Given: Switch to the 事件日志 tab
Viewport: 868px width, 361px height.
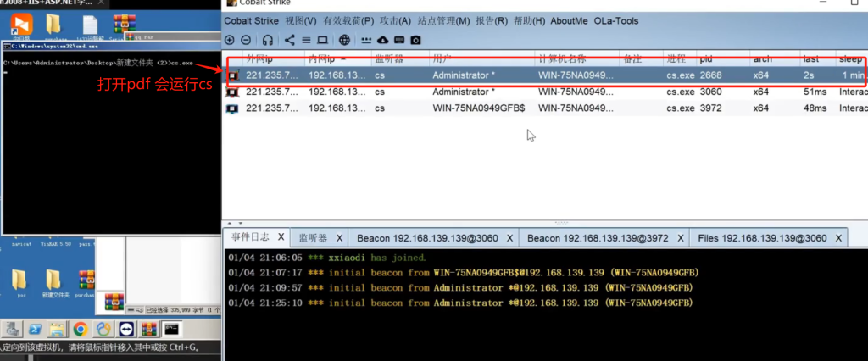Looking at the screenshot, I should (250, 237).
